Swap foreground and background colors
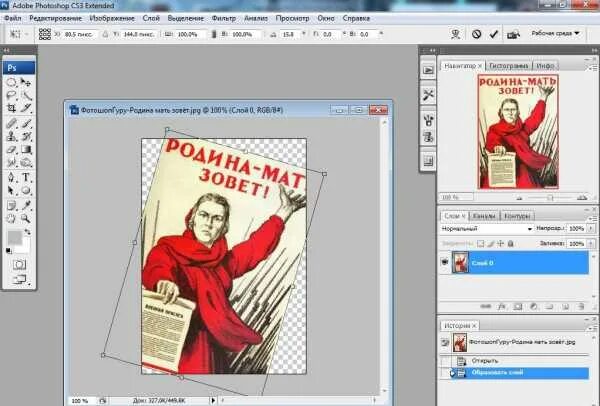The image size is (600, 406). pyautogui.click(x=28, y=232)
